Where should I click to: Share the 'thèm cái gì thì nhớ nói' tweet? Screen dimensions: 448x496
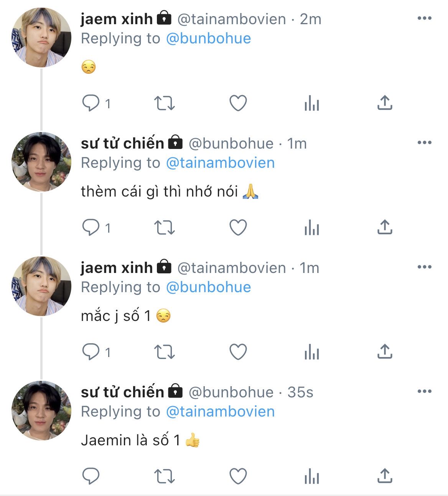384,227
